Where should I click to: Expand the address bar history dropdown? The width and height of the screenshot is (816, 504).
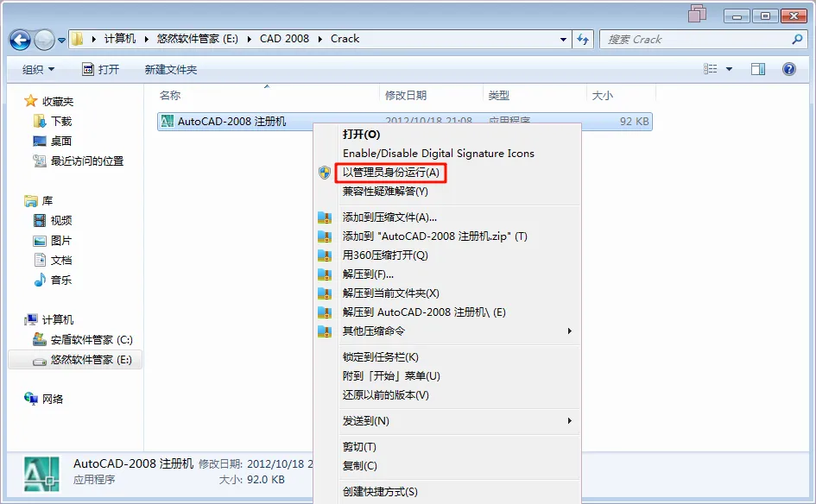pos(563,40)
